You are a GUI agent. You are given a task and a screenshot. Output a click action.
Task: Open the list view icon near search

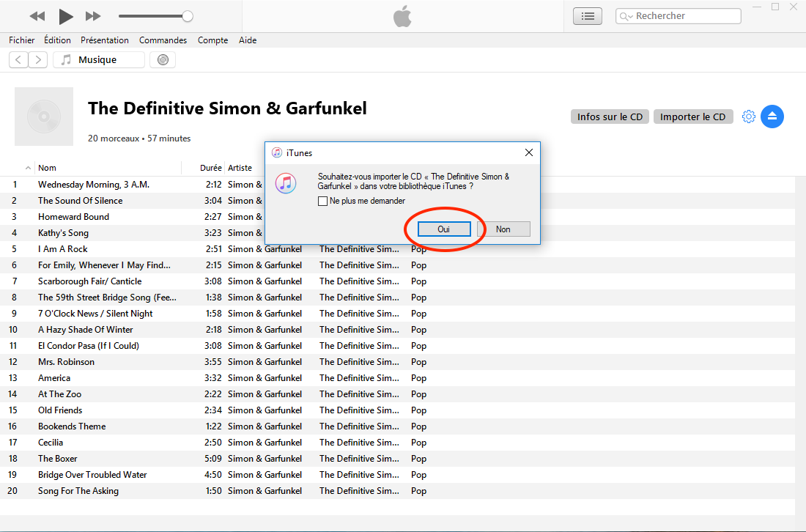pos(588,16)
